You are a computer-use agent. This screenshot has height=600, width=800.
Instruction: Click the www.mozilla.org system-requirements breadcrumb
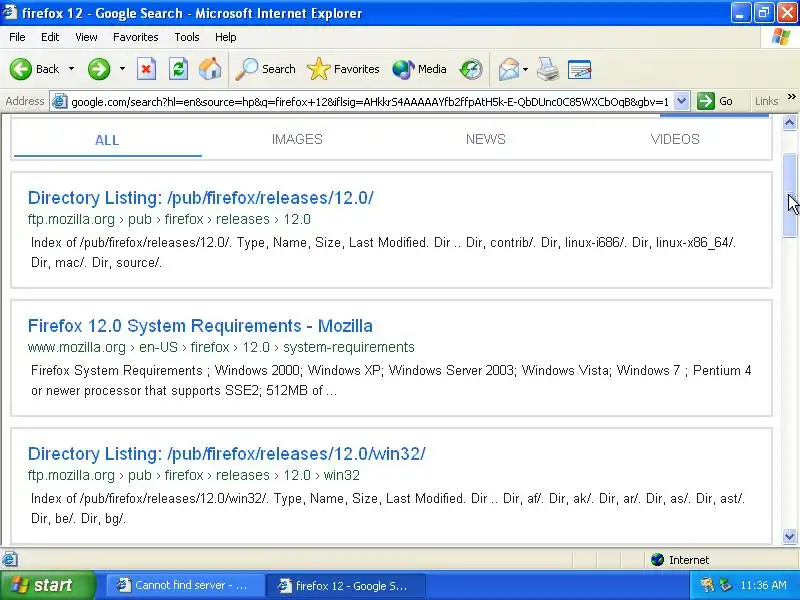(x=221, y=347)
